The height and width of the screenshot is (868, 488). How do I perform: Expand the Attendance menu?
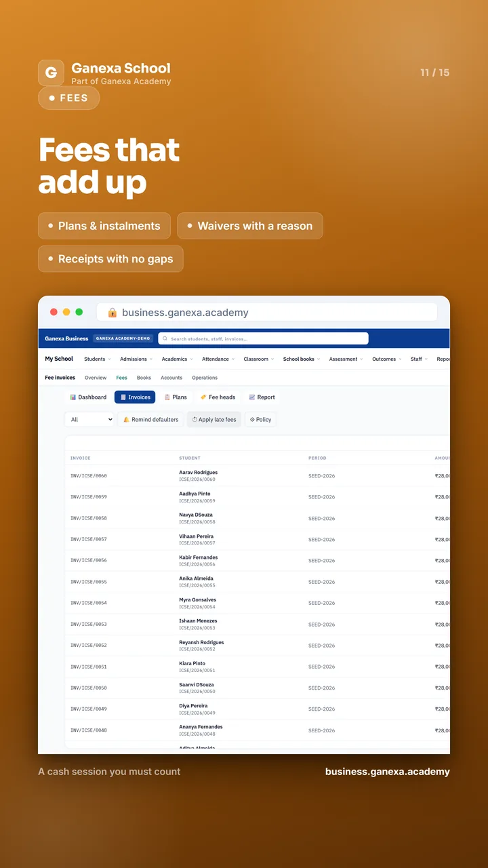click(218, 359)
